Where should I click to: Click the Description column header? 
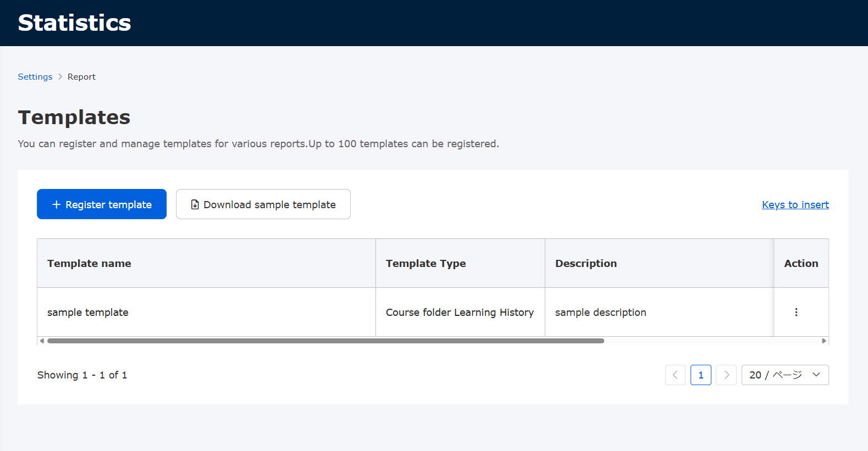585,263
